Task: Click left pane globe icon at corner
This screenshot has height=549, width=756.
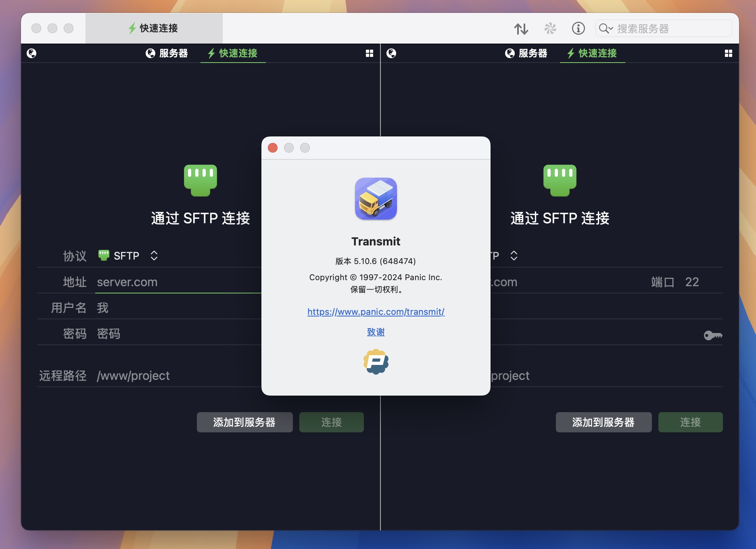Action: pyautogui.click(x=31, y=53)
